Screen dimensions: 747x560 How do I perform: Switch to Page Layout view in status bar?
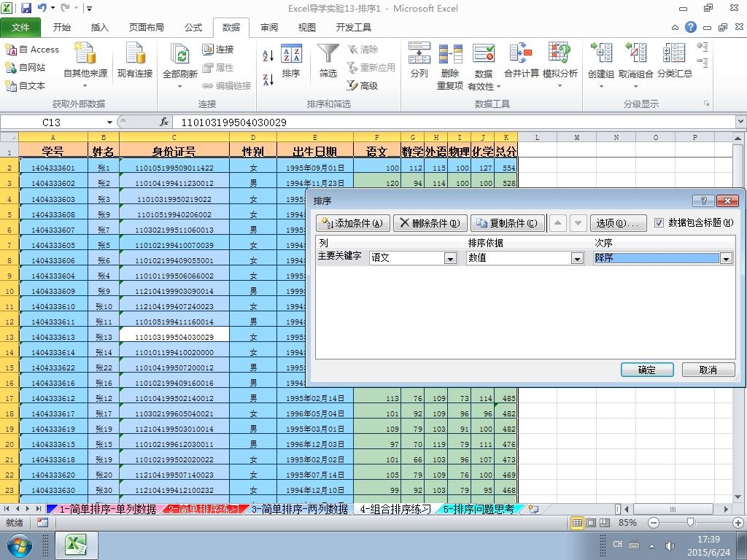(x=591, y=523)
